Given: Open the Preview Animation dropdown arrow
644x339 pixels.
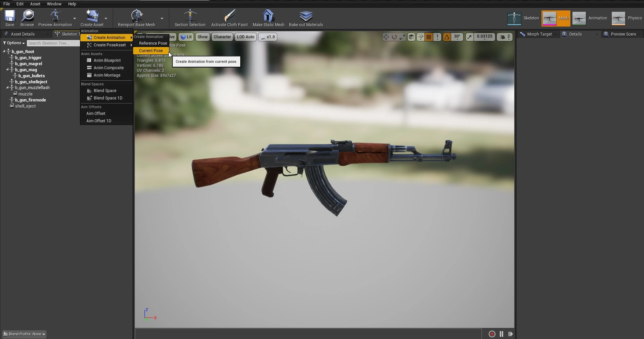Looking at the screenshot, I should 75,18.
